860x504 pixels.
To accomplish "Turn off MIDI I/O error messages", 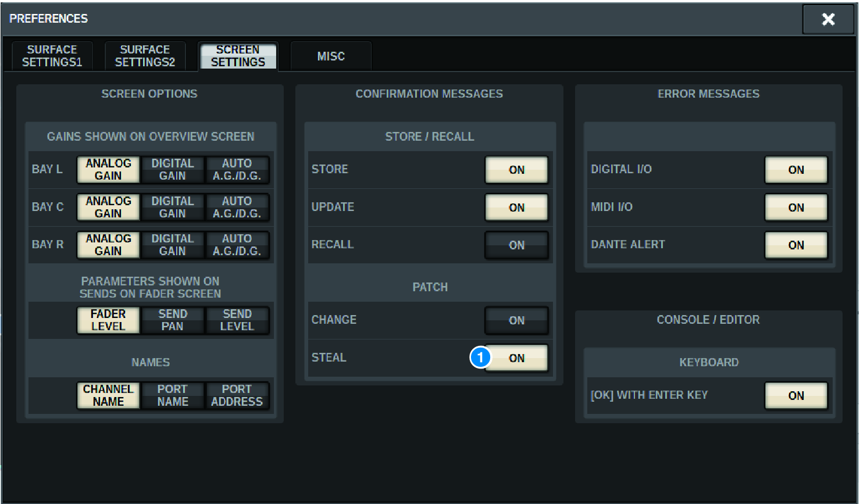I will point(795,208).
